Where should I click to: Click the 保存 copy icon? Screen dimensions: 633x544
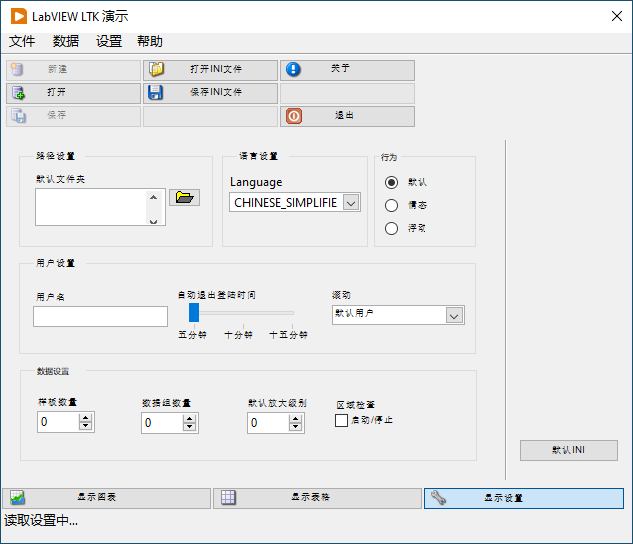(x=18, y=116)
